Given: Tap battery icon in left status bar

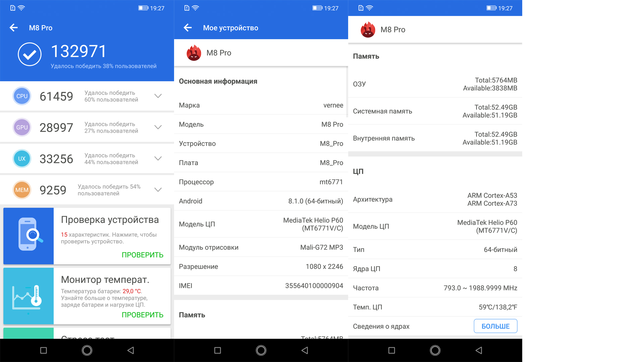Looking at the screenshot, I should click(x=143, y=8).
